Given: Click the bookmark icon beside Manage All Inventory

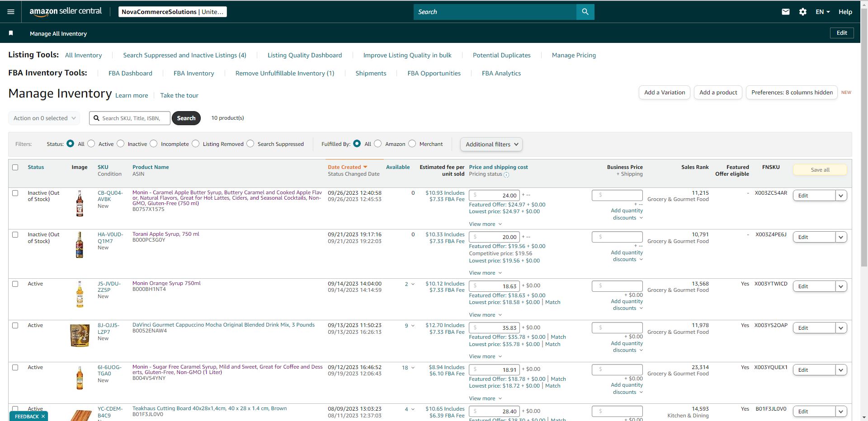Looking at the screenshot, I should (x=11, y=33).
